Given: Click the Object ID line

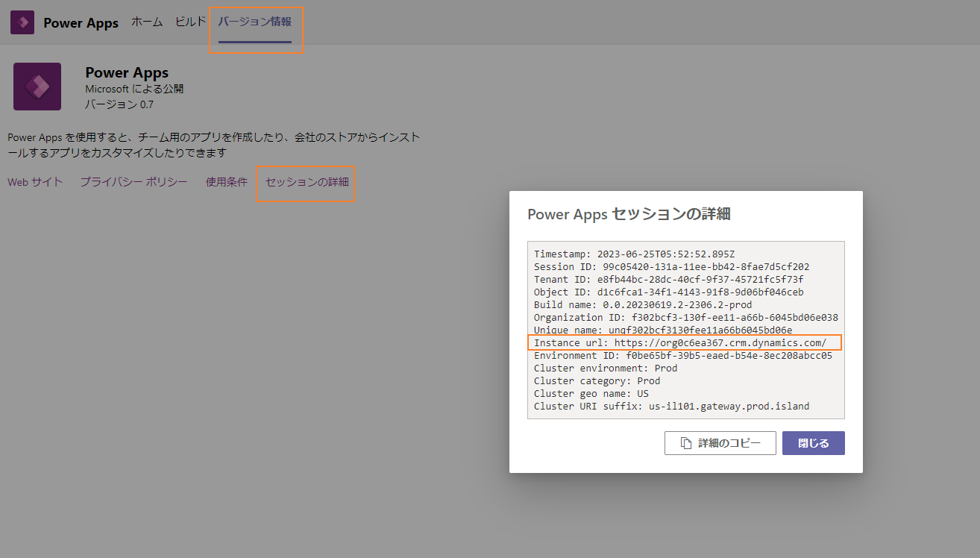Looking at the screenshot, I should (x=669, y=292).
